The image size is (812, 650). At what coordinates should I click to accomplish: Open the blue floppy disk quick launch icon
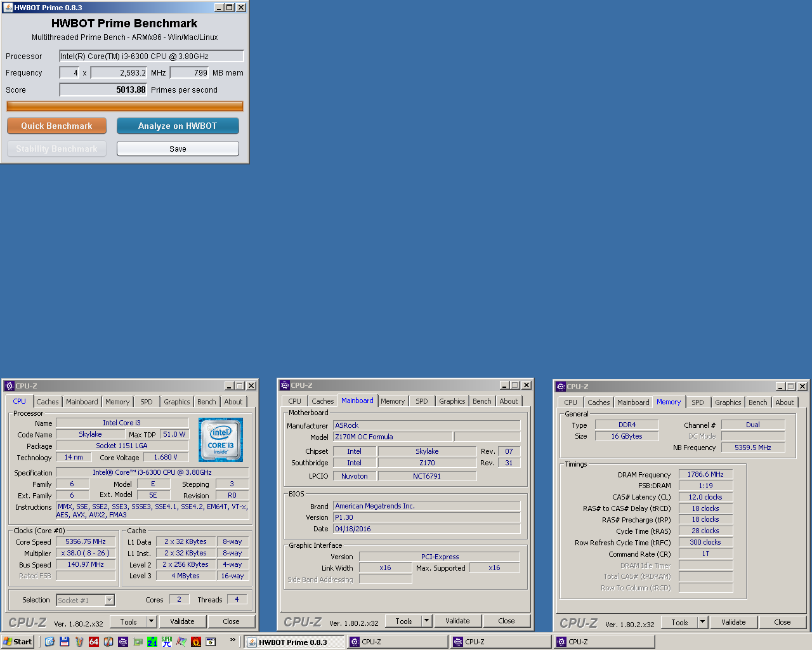pos(64,642)
